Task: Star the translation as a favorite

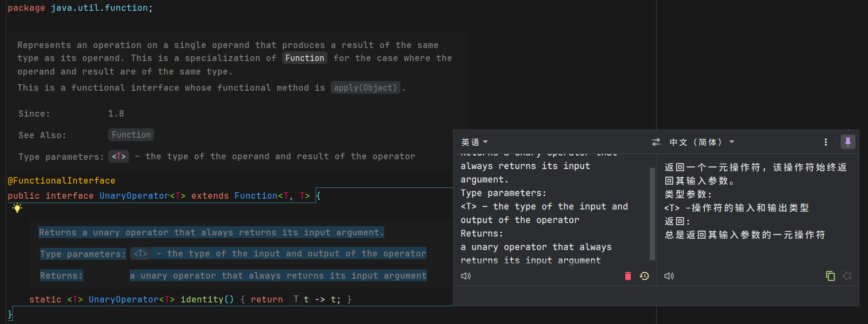Action: click(847, 276)
